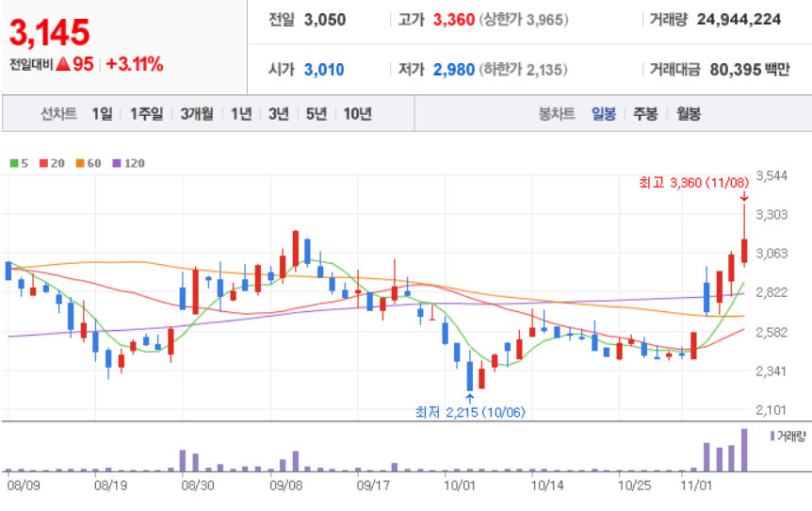Click the 09/08 date axis label
812x511 pixels.
[x=285, y=486]
